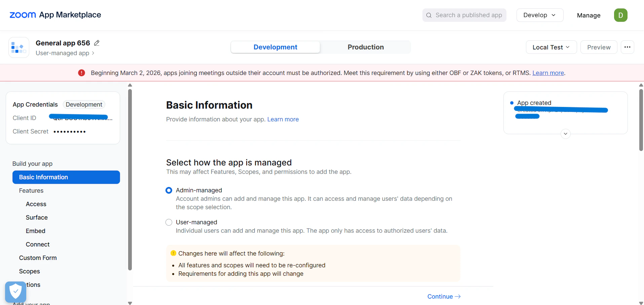Click the main page vertical scrollbar
The width and height of the screenshot is (644, 305).
[641, 119]
